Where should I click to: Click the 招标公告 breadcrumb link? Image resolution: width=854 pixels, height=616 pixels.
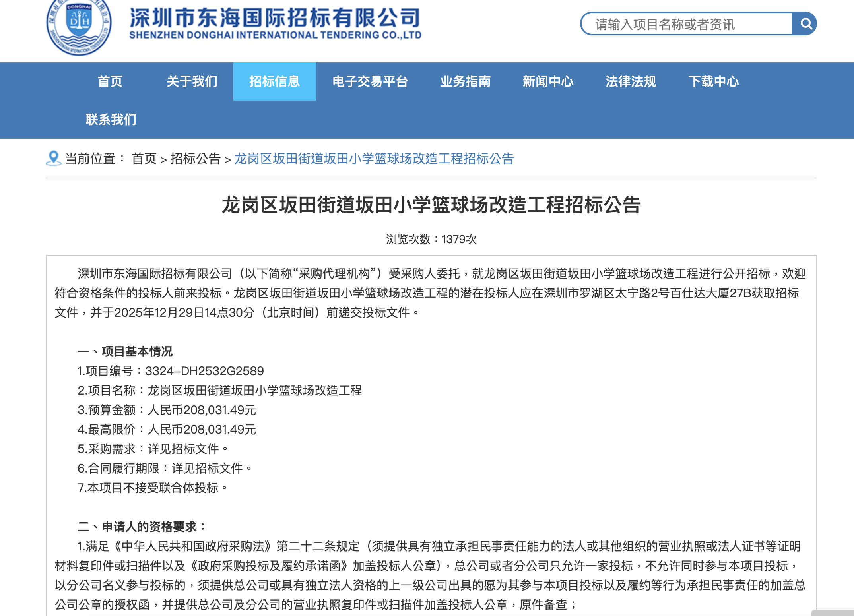195,159
